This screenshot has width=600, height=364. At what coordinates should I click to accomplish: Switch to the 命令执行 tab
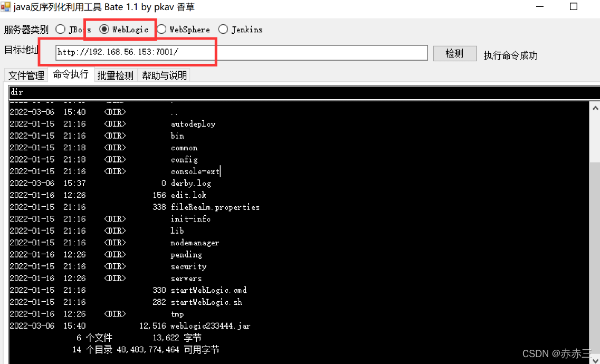71,74
